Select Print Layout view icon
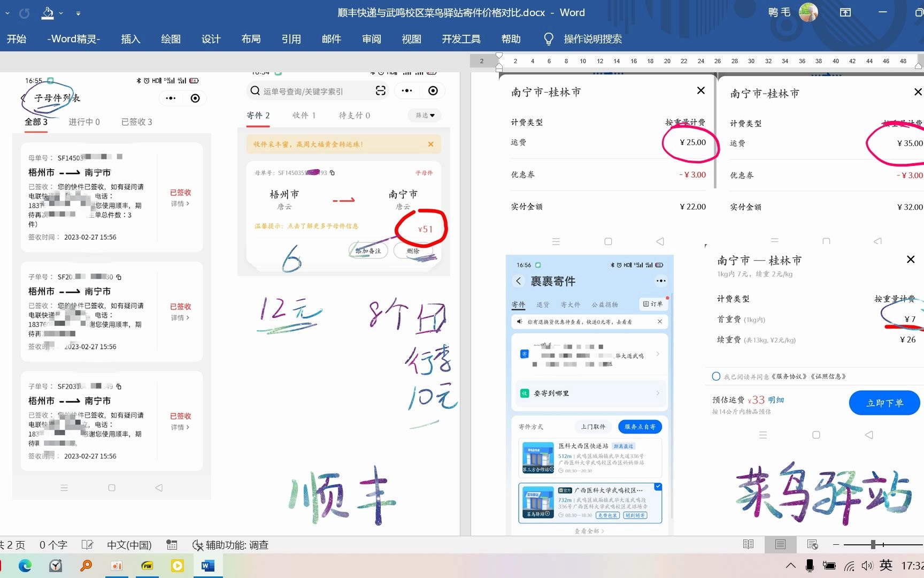 coord(780,545)
